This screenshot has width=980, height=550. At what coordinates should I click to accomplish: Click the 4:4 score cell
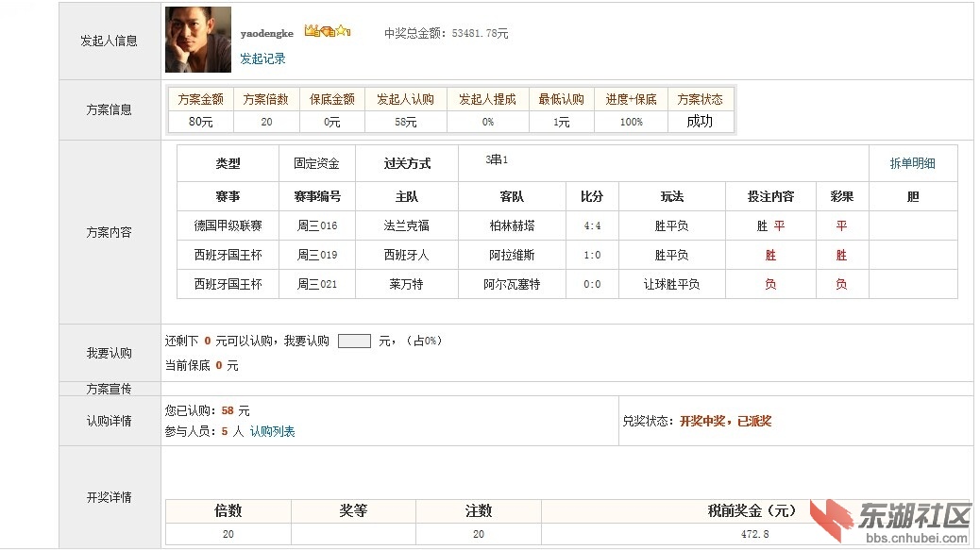click(592, 225)
